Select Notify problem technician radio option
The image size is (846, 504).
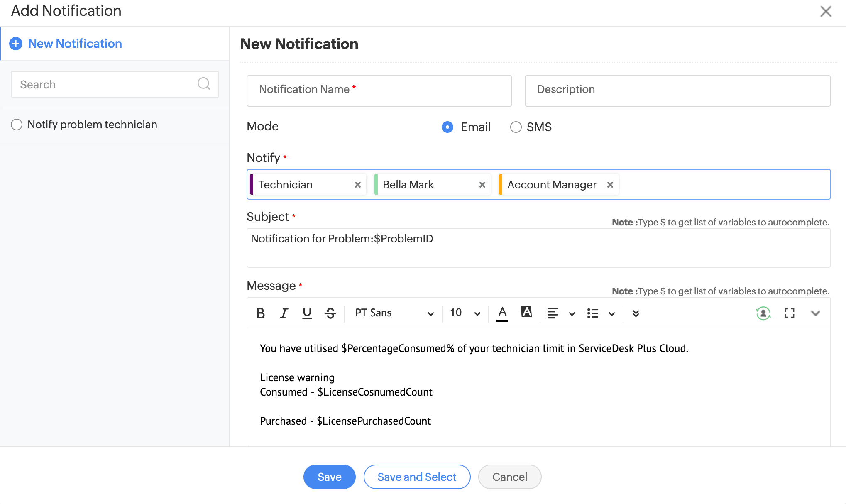[17, 125]
